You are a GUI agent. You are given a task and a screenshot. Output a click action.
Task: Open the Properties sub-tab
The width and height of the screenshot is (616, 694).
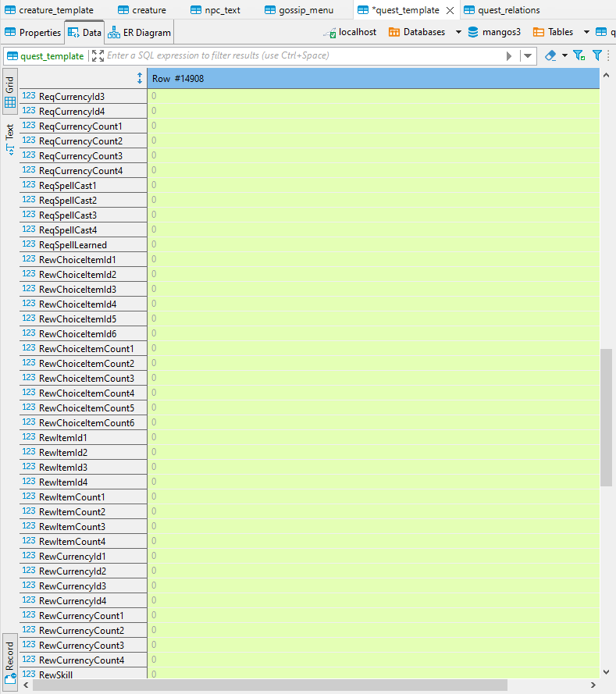coord(33,32)
